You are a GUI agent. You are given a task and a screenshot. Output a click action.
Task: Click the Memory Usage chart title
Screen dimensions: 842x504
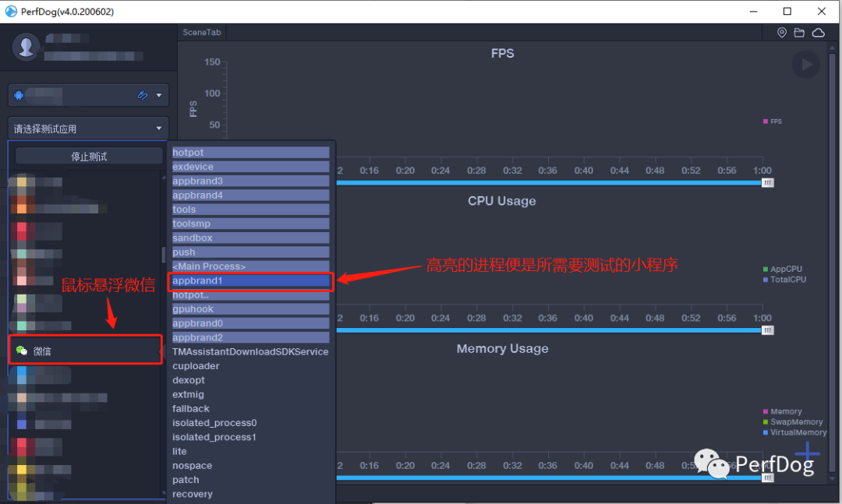point(502,348)
